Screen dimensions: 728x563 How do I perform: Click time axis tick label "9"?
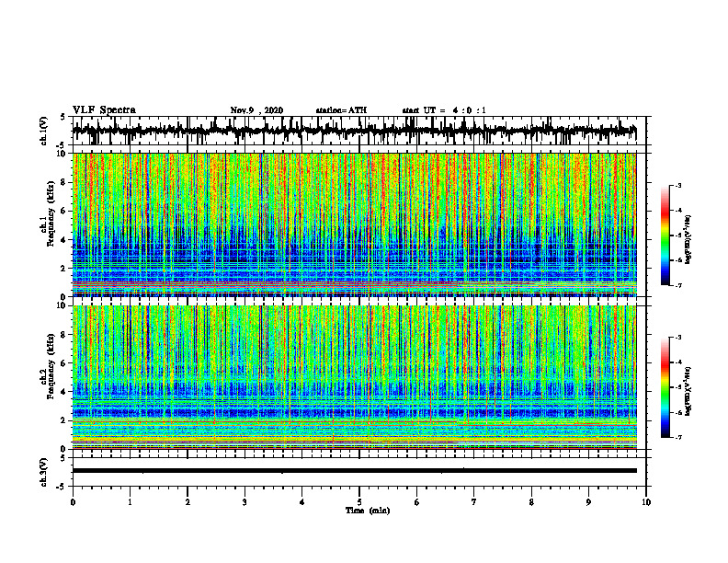pyautogui.click(x=588, y=502)
